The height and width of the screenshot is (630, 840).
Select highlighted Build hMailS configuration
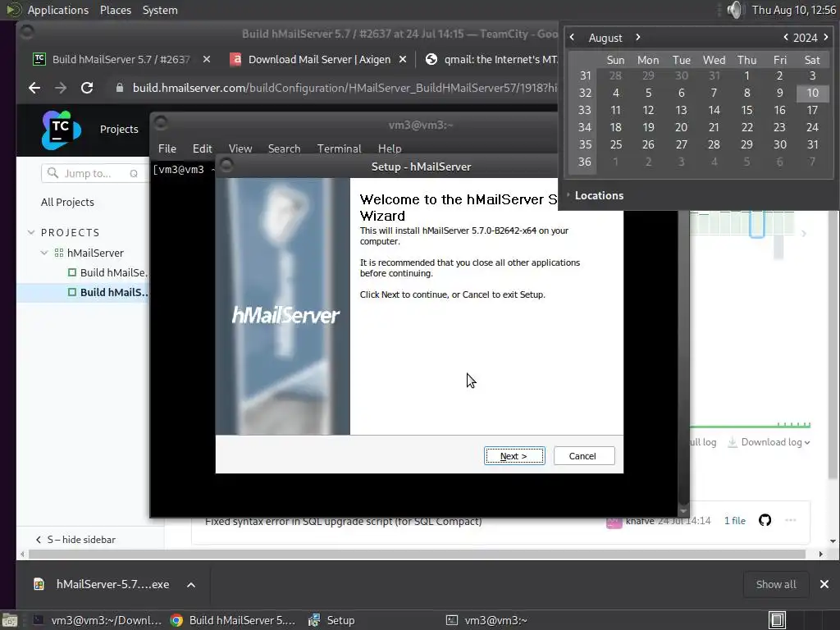108,293
